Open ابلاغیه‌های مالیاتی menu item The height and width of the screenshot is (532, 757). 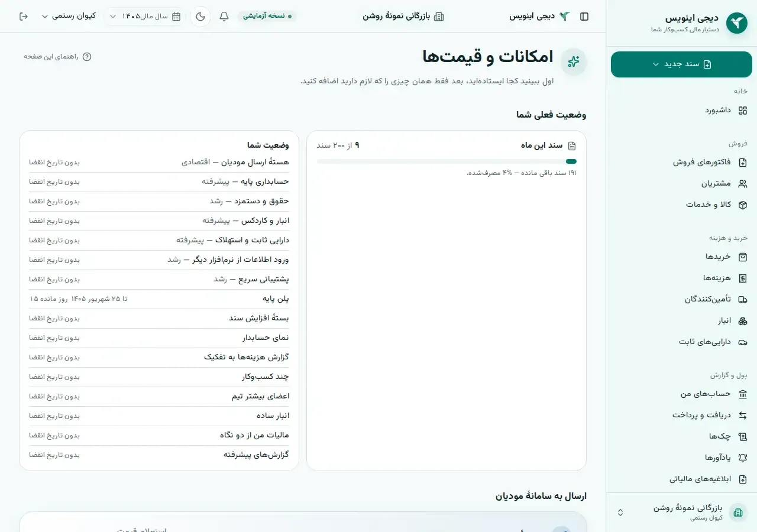[681, 479]
